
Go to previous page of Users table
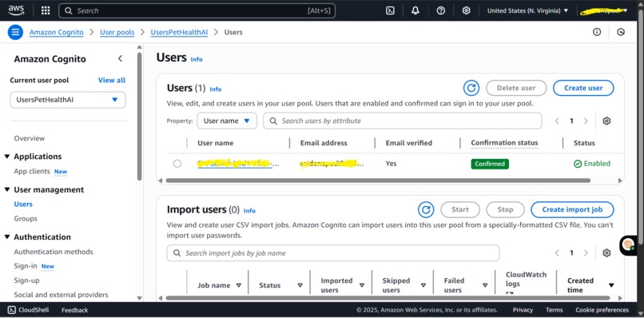557,121
